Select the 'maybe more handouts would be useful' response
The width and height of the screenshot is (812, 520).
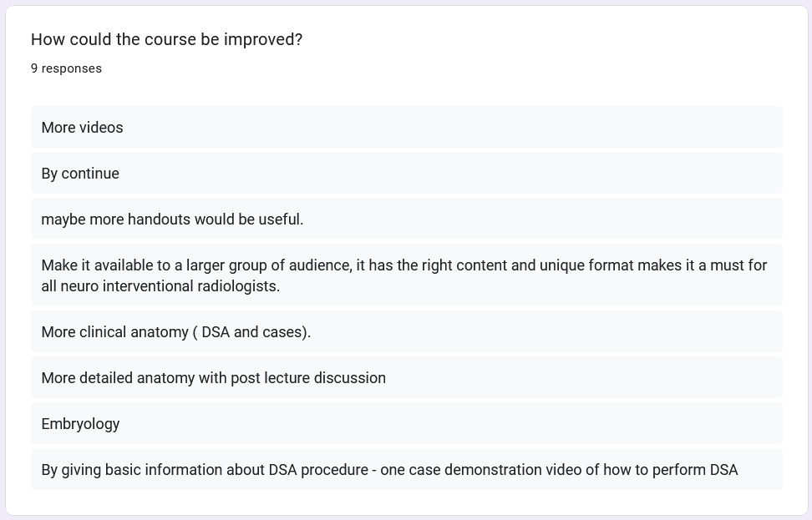(x=172, y=220)
